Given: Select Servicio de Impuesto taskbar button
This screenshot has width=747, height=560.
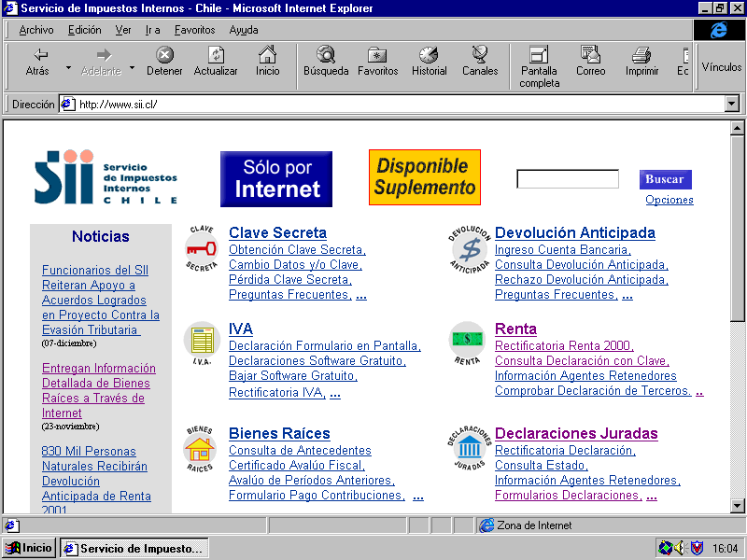Looking at the screenshot, I should click(134, 548).
